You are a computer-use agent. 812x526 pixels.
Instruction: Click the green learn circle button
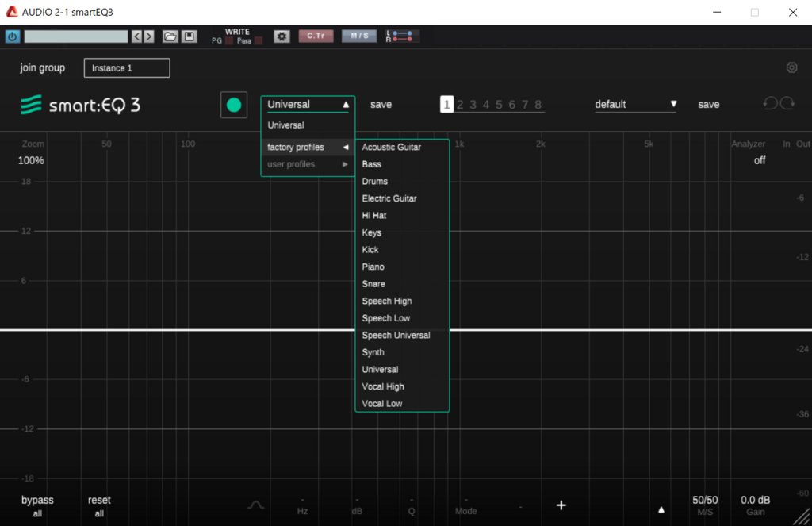234,106
